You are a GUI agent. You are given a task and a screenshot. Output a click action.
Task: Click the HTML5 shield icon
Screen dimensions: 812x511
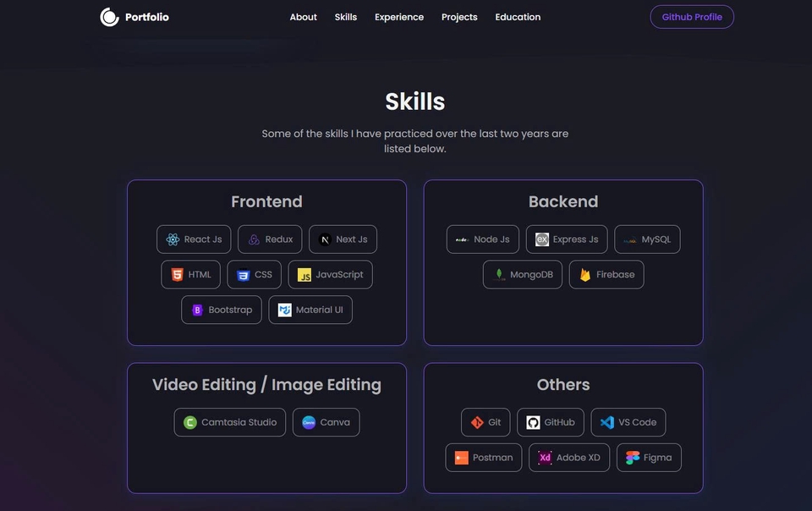click(x=177, y=275)
